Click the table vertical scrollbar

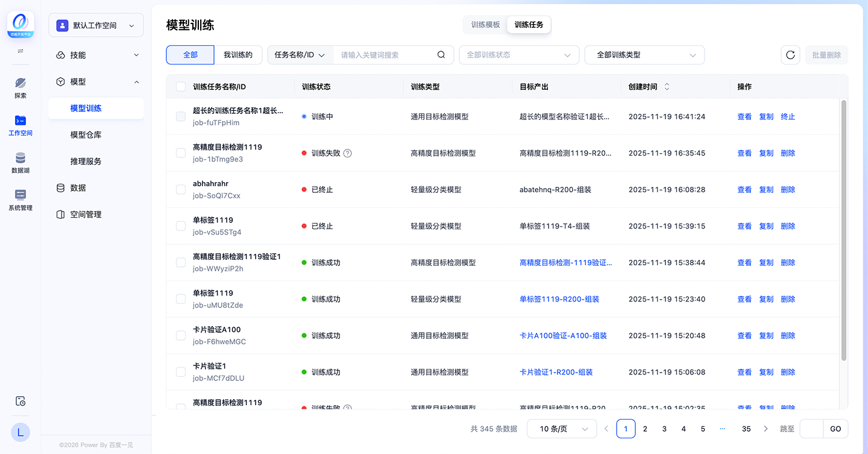pos(843,229)
